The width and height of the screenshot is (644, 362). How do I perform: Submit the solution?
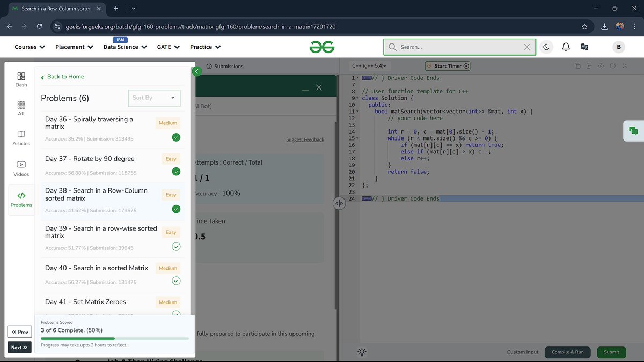tap(611, 352)
